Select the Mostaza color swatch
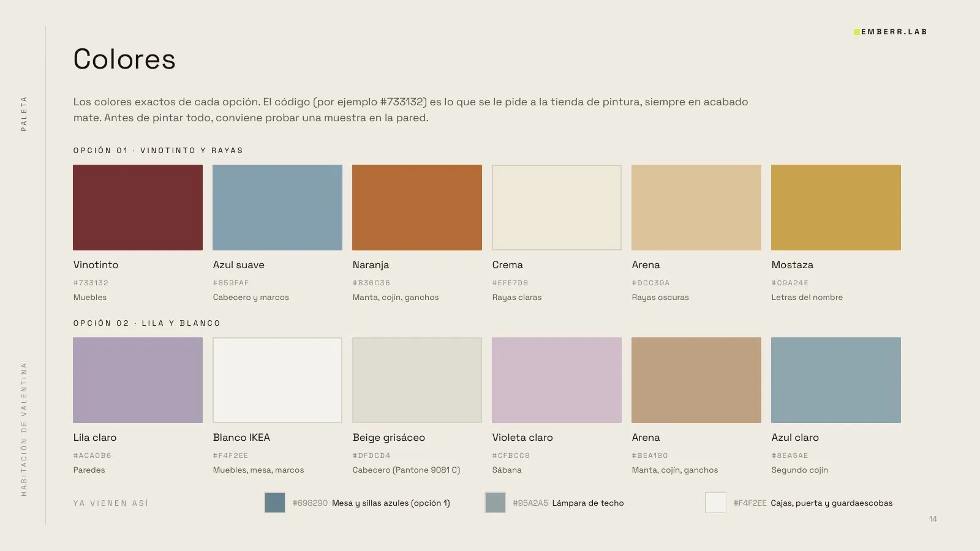Viewport: 980px width, 551px height. point(836,208)
